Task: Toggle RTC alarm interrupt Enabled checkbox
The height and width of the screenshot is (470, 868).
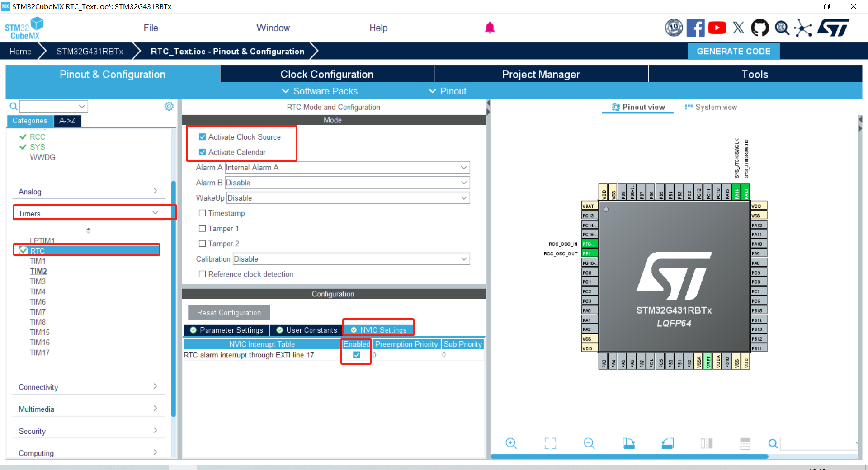Action: click(x=356, y=355)
